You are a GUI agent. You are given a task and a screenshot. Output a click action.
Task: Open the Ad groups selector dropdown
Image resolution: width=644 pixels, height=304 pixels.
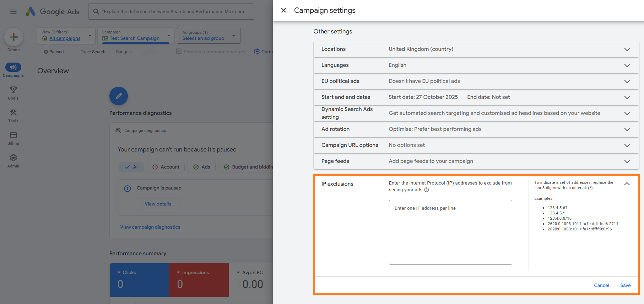pos(209,36)
